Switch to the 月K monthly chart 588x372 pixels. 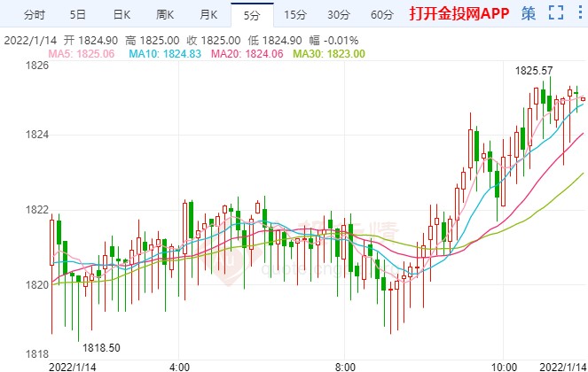point(209,14)
